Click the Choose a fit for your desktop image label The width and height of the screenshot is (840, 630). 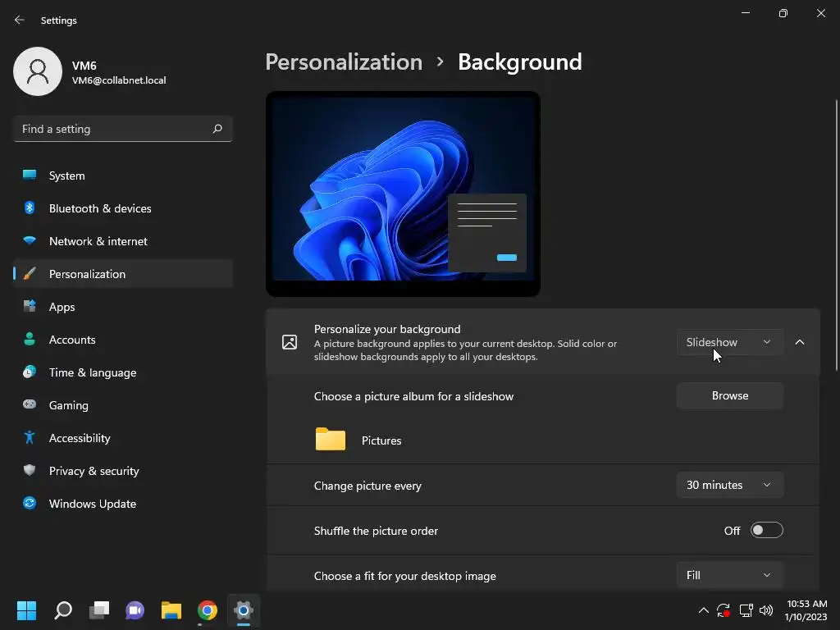(405, 576)
